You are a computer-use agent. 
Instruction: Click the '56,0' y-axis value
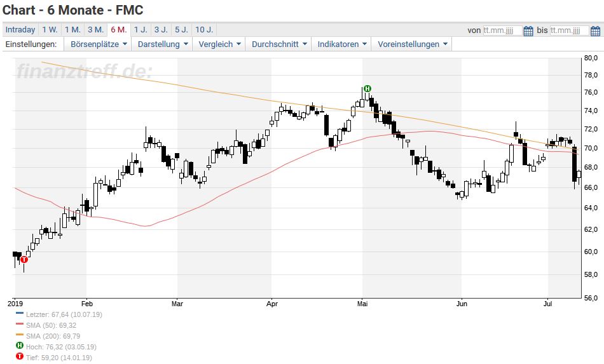(591, 298)
